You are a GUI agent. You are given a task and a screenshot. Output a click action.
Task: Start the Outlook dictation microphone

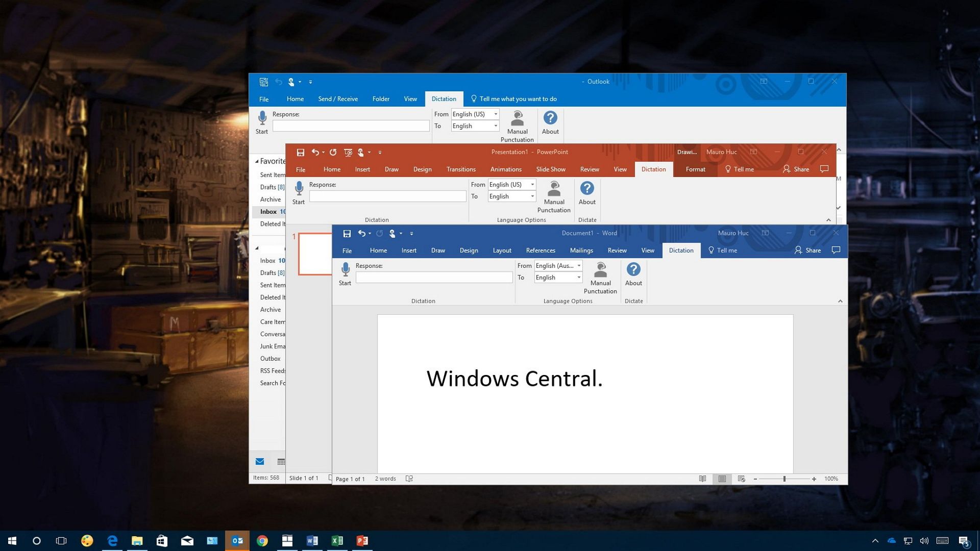click(262, 118)
